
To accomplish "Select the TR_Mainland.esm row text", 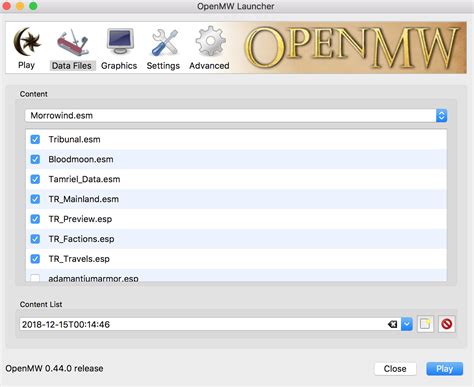I will point(84,199).
